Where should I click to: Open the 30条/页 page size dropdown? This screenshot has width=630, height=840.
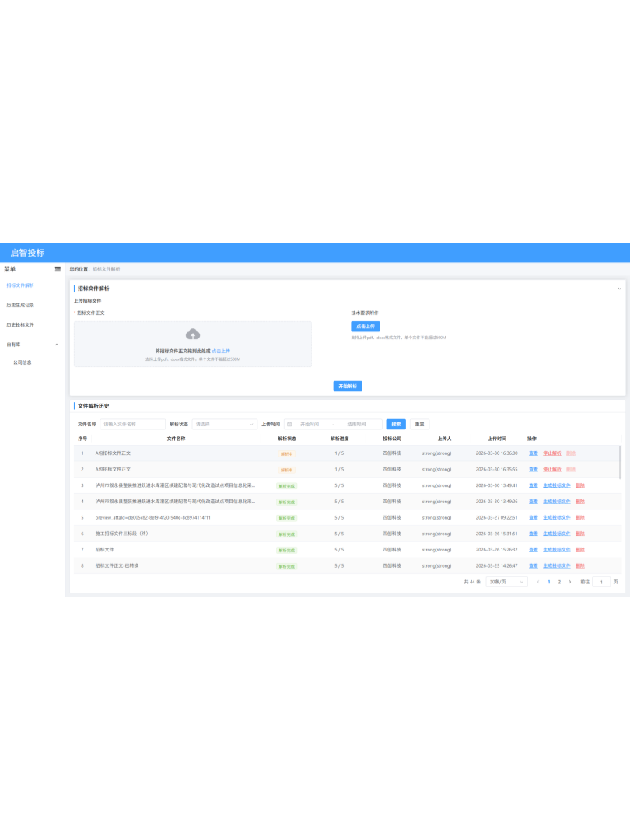pyautogui.click(x=506, y=582)
